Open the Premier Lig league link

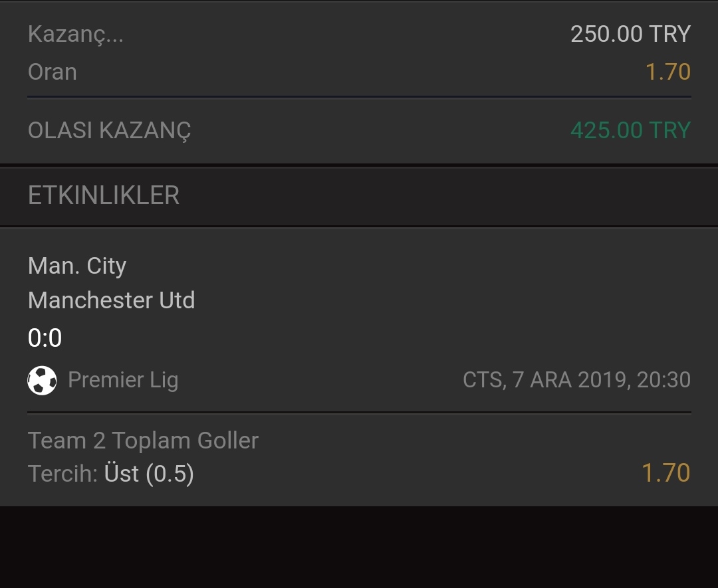pos(123,380)
